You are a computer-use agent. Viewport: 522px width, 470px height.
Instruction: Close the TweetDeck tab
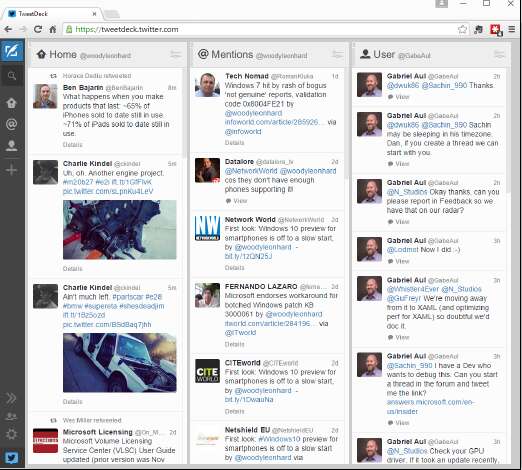point(94,14)
